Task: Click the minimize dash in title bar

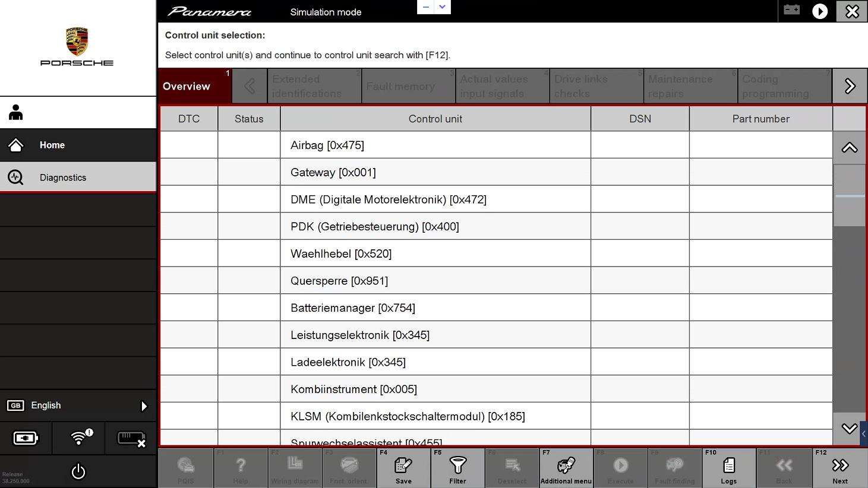Action: point(425,7)
